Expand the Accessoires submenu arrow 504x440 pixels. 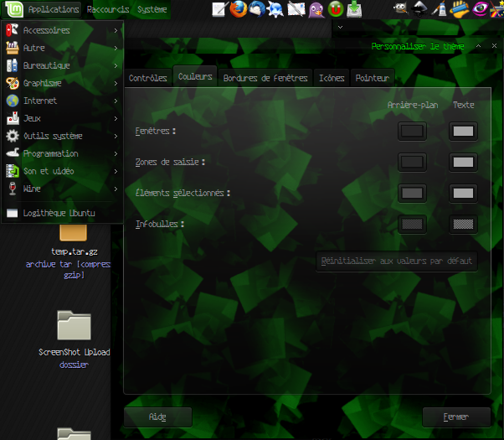pos(116,30)
